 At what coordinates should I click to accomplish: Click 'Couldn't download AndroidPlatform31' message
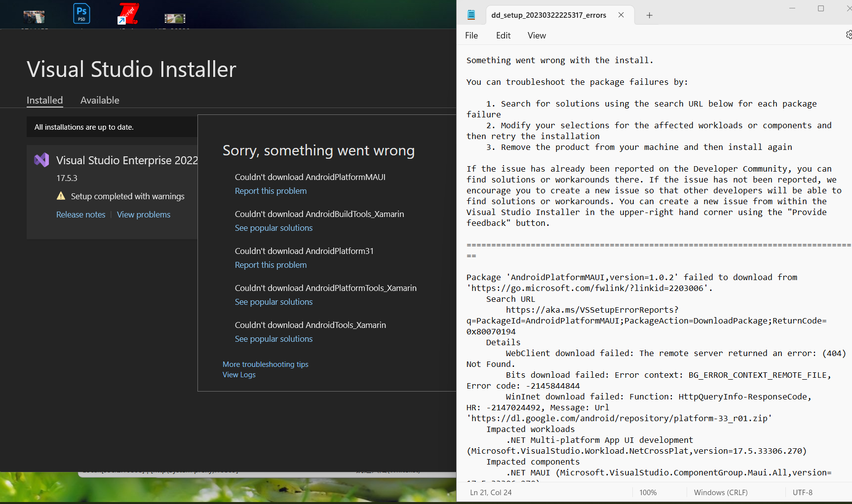click(304, 251)
